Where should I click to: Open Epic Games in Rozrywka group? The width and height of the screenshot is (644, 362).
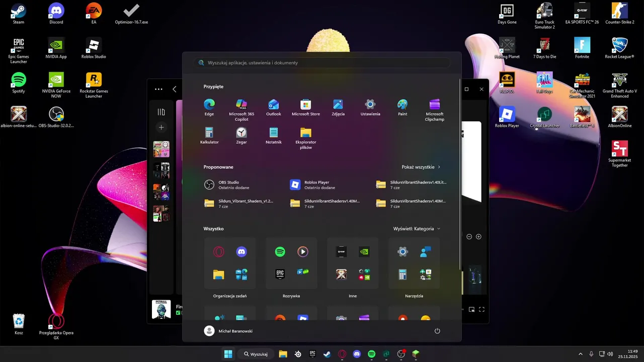(x=280, y=275)
